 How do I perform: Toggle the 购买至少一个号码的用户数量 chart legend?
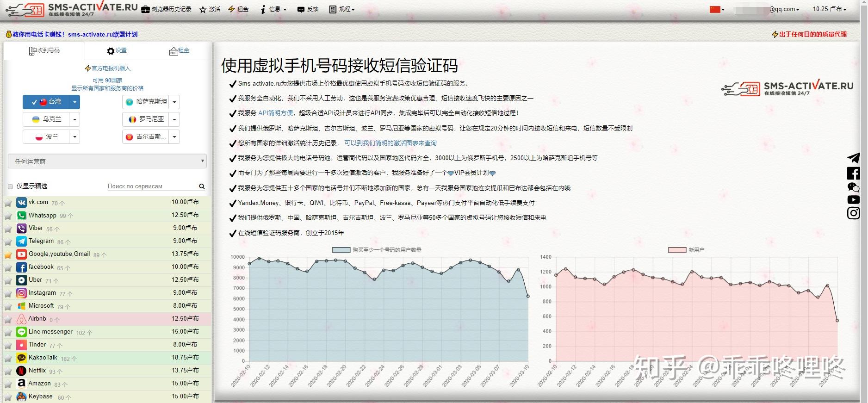pyautogui.click(x=377, y=250)
